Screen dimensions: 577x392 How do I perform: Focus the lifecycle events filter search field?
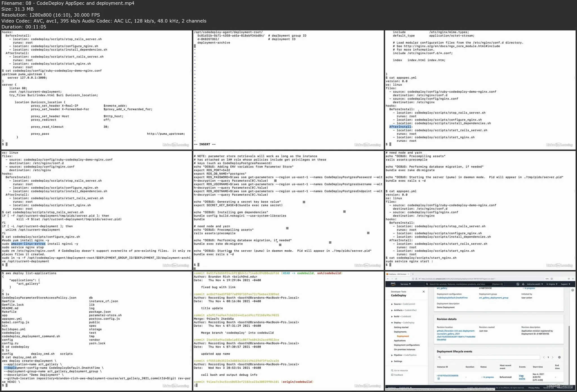click(x=489, y=357)
